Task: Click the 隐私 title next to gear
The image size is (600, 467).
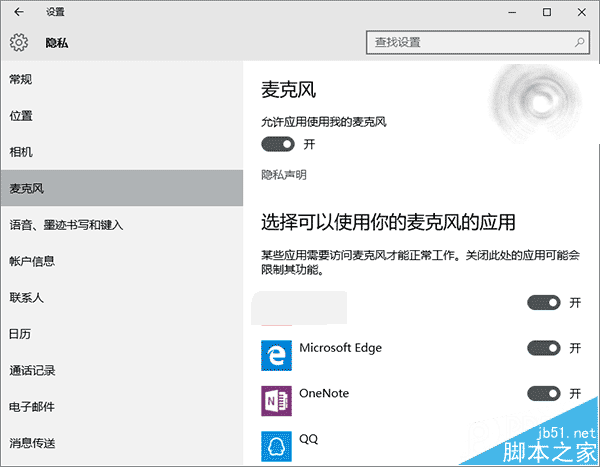Action: (57, 43)
